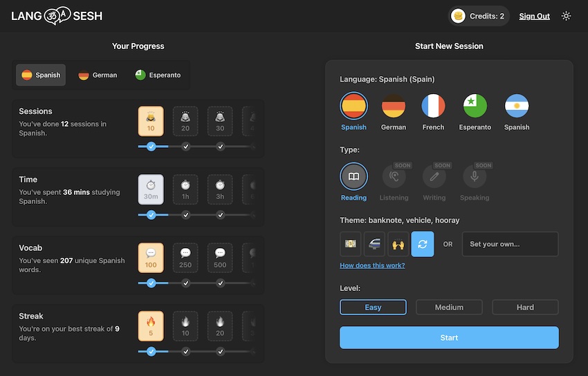
Task: Switch progress to German tab
Action: coord(98,75)
